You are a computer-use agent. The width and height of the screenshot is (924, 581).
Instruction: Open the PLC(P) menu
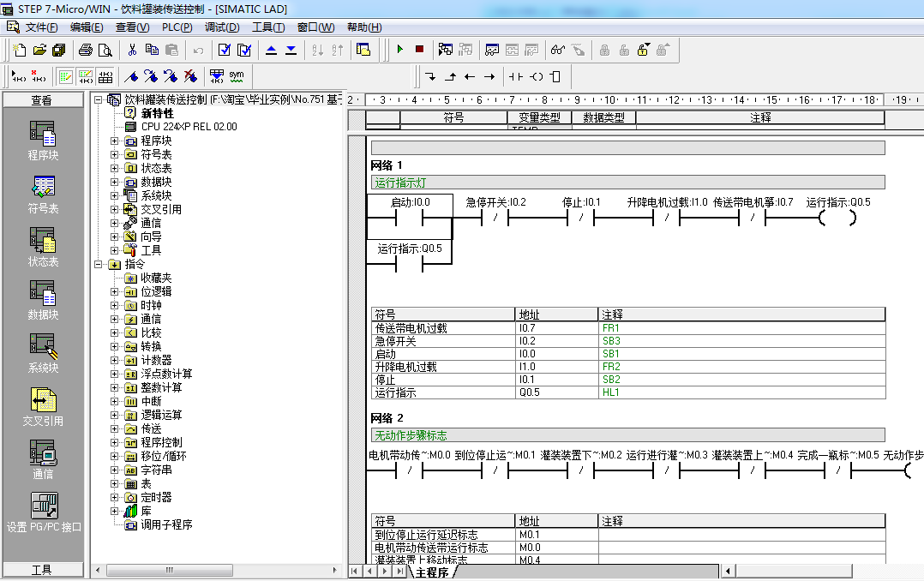174,27
